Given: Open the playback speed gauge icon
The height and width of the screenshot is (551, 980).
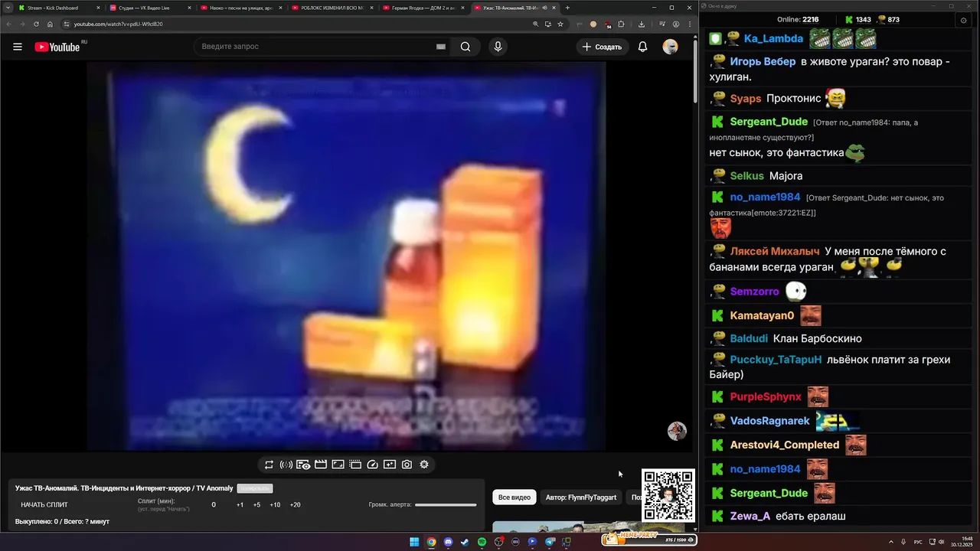Looking at the screenshot, I should pos(373,465).
